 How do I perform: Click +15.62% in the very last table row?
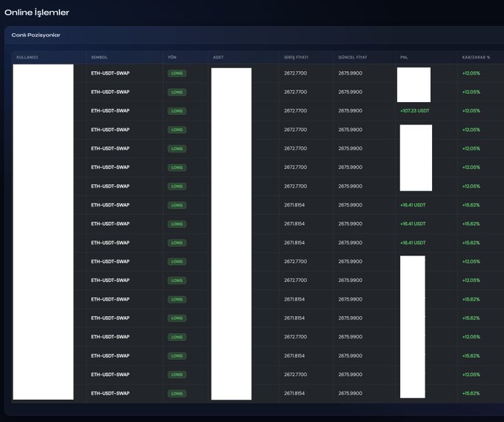[x=471, y=393]
